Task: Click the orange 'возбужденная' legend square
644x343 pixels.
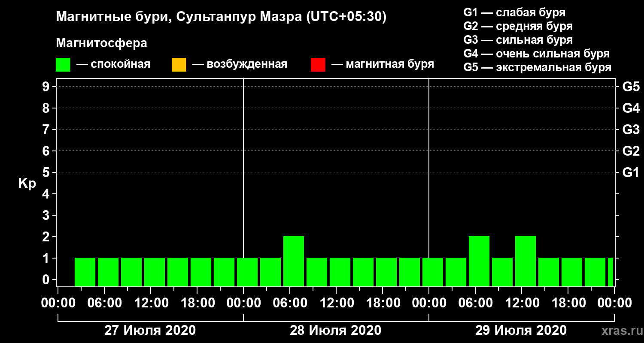Action: tap(179, 65)
